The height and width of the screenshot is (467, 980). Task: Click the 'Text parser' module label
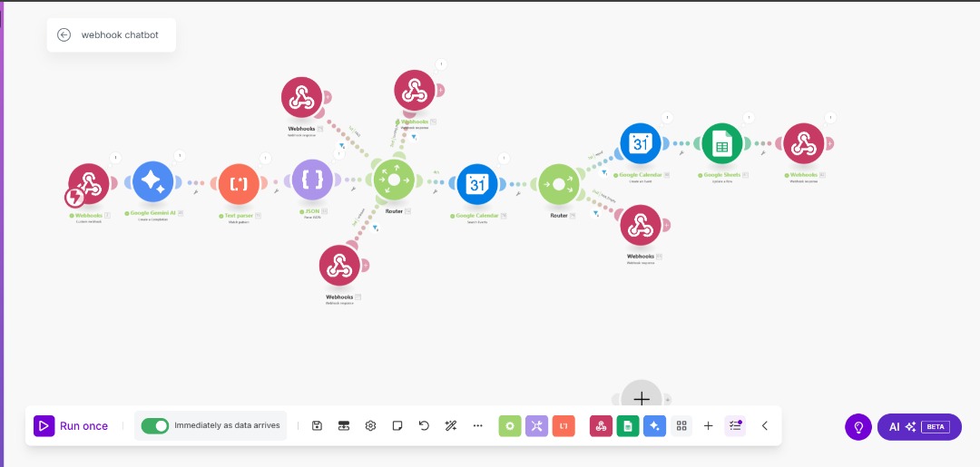(x=238, y=216)
